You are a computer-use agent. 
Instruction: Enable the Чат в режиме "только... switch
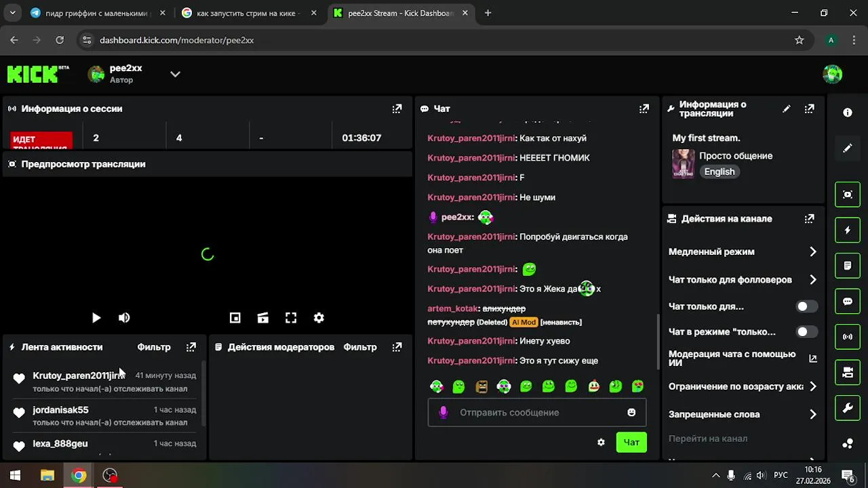pos(806,332)
